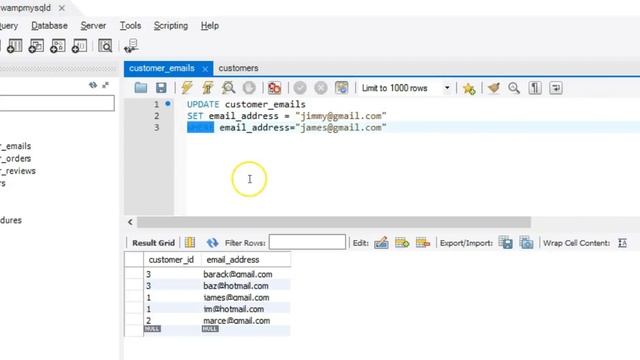The image size is (640, 360).
Task: Close the wampmysqld connection tab
Action: click(62, 8)
